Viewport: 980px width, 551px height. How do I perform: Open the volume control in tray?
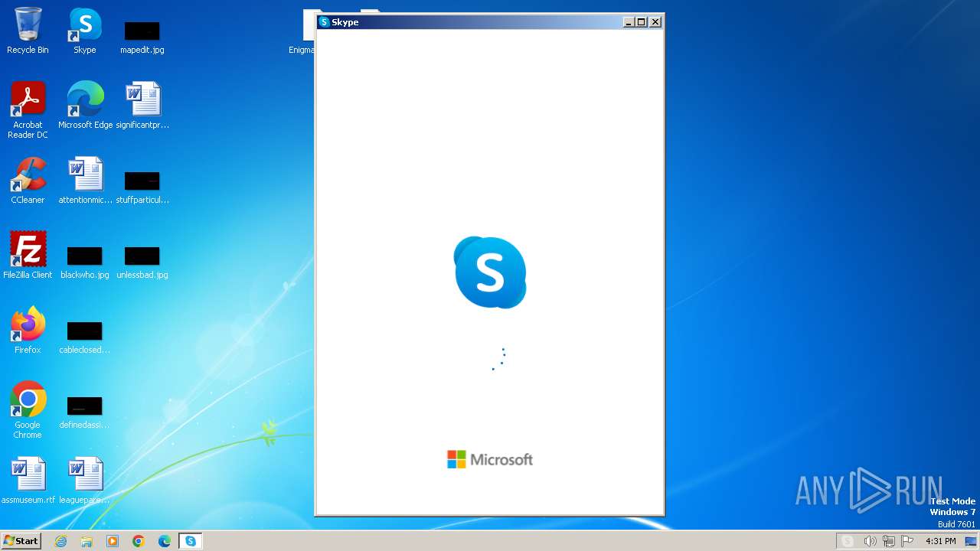pyautogui.click(x=870, y=541)
